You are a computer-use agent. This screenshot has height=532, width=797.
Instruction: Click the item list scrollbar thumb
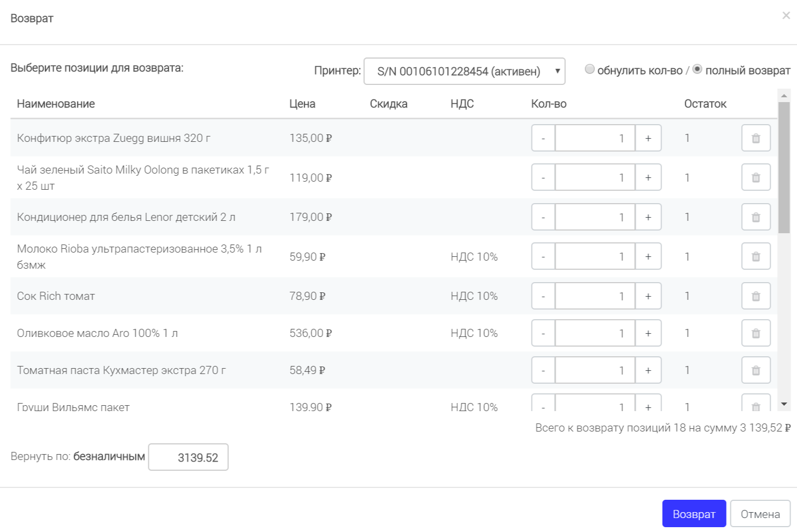[x=784, y=168]
